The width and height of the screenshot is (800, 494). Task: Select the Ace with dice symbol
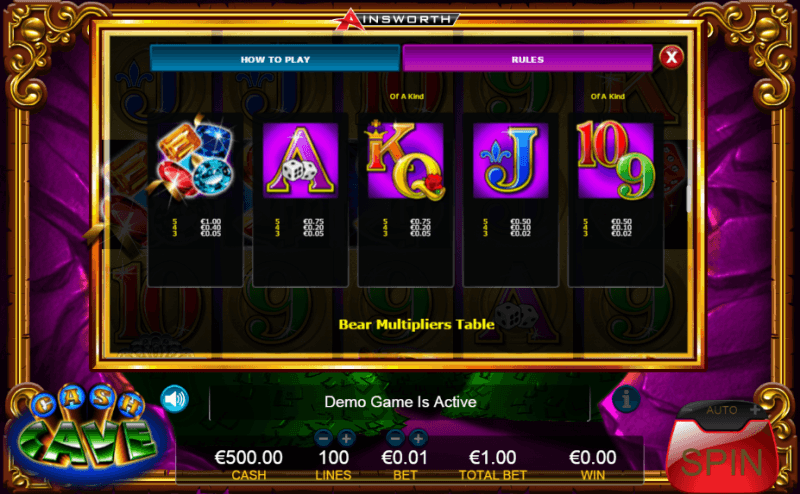[300, 200]
